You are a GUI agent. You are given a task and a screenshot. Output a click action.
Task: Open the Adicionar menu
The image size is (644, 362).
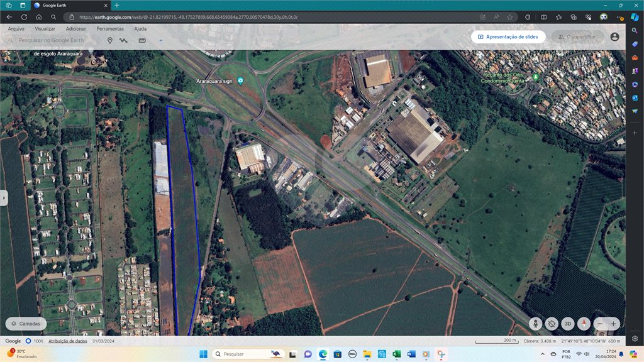pyautogui.click(x=76, y=29)
